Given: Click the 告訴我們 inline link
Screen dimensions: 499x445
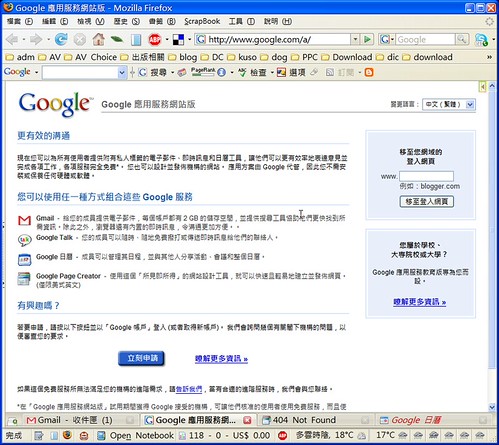Looking at the screenshot, I should (x=189, y=389).
